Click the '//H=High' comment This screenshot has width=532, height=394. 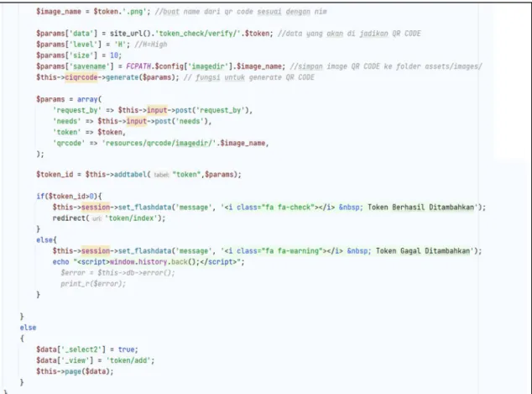(x=151, y=45)
